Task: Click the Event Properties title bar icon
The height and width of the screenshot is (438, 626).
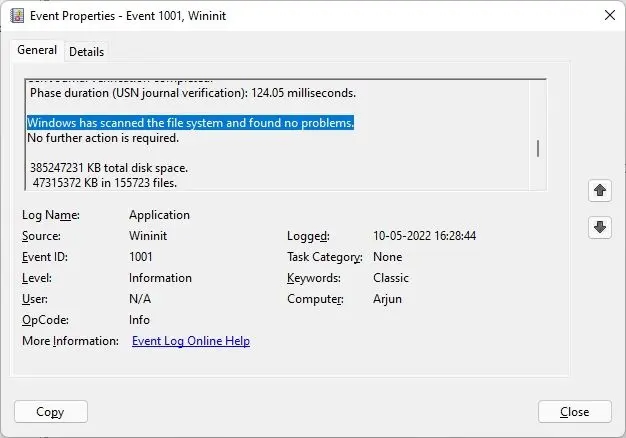Action: click(x=16, y=15)
